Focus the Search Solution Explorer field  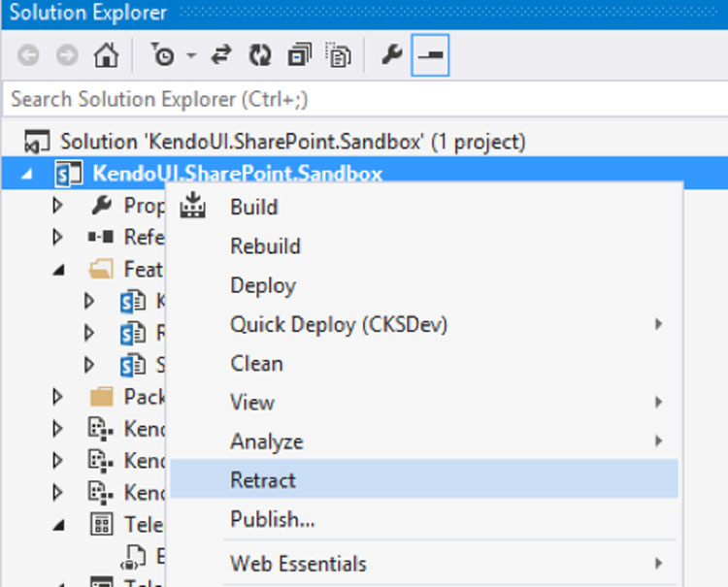(365, 99)
